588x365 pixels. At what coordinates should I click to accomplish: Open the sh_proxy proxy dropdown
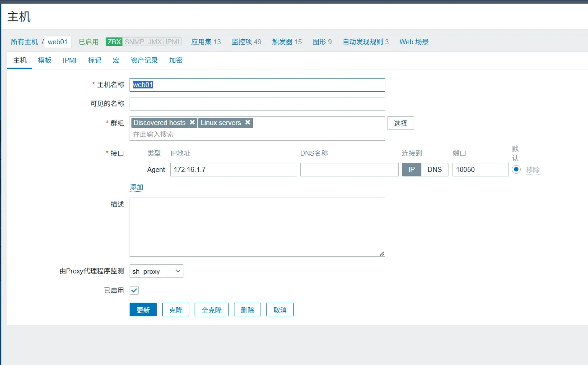[156, 271]
